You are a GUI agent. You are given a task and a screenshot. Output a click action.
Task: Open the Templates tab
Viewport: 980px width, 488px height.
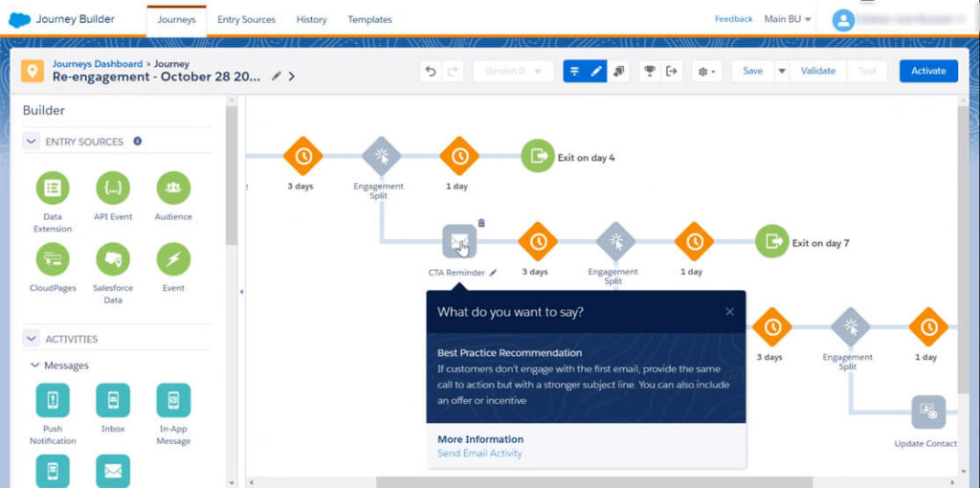(x=369, y=19)
